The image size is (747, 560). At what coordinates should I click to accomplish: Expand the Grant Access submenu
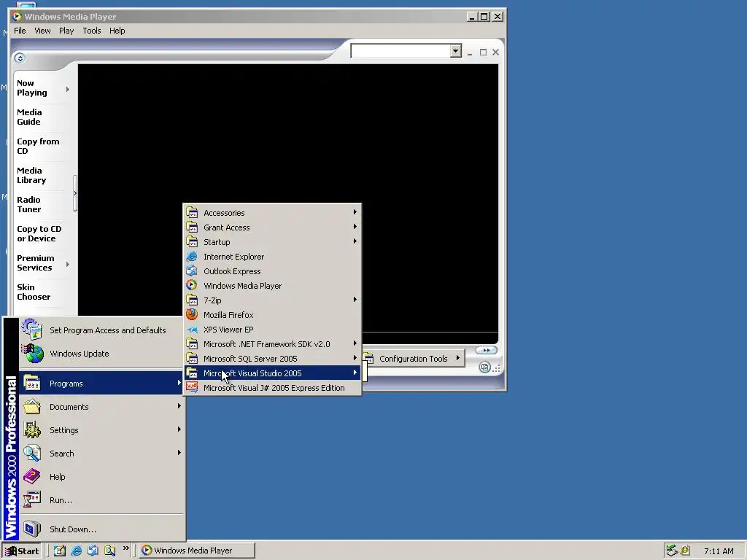pyautogui.click(x=355, y=227)
